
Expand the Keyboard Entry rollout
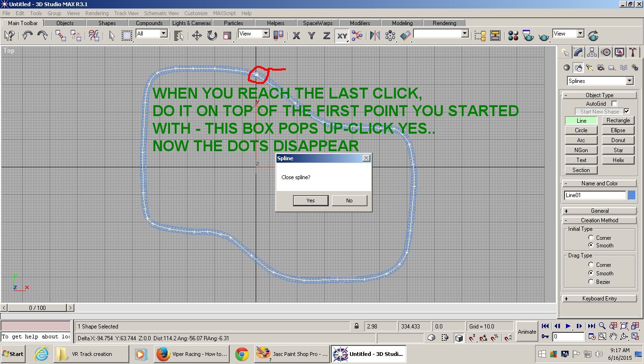(599, 299)
